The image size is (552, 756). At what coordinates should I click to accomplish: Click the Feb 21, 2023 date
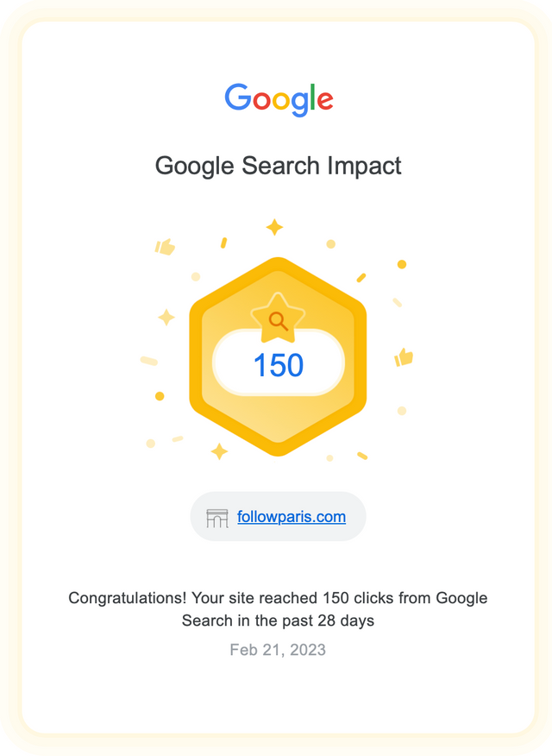278,650
